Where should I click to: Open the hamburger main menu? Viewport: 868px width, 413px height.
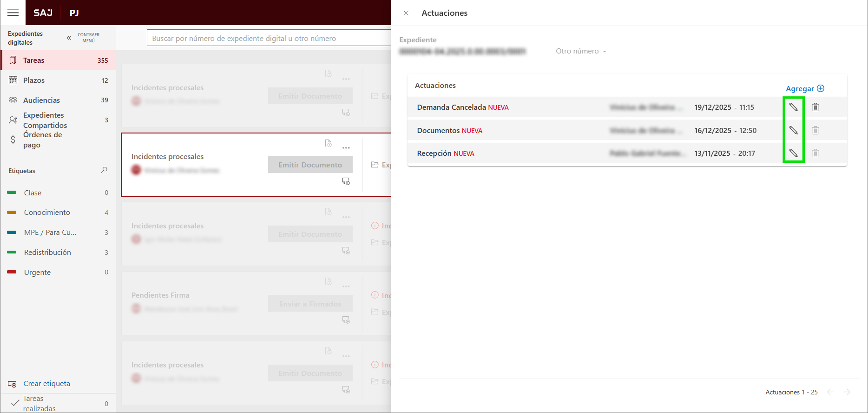(x=13, y=13)
